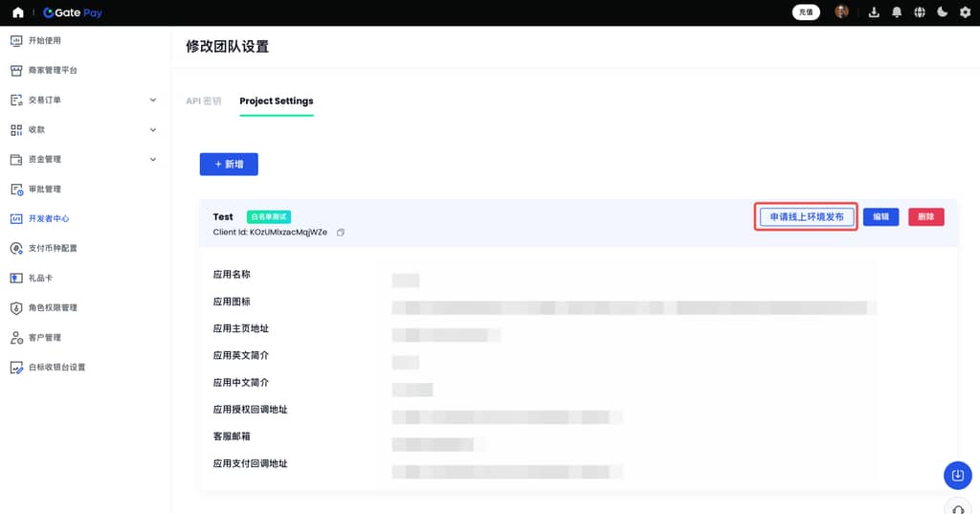
Task: Open the language globe icon
Action: (x=920, y=12)
